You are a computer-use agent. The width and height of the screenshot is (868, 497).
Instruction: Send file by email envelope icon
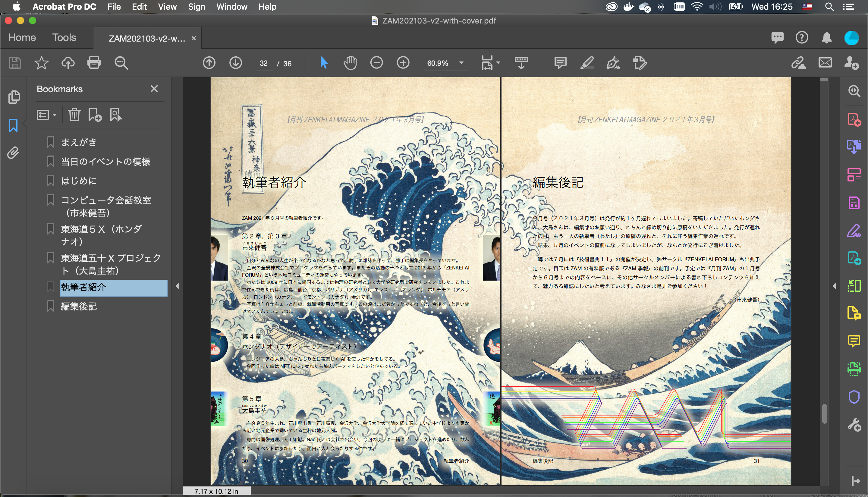coord(825,63)
